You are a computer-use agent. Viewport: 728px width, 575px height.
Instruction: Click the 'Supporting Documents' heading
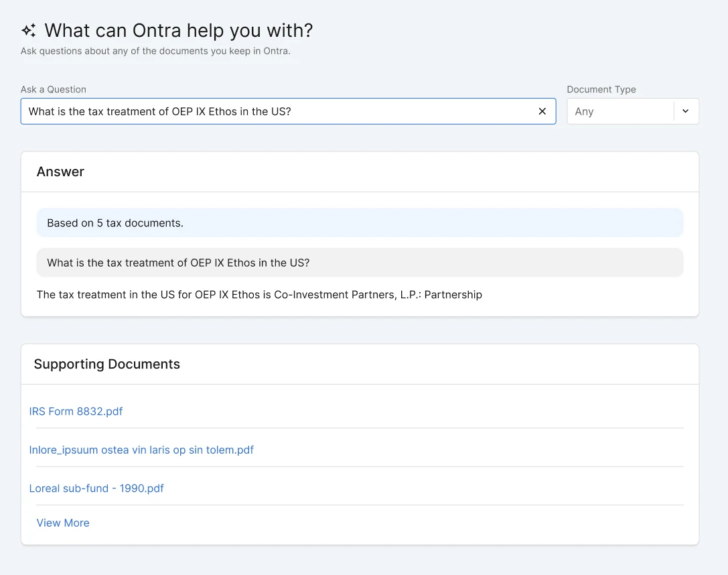pyautogui.click(x=106, y=364)
